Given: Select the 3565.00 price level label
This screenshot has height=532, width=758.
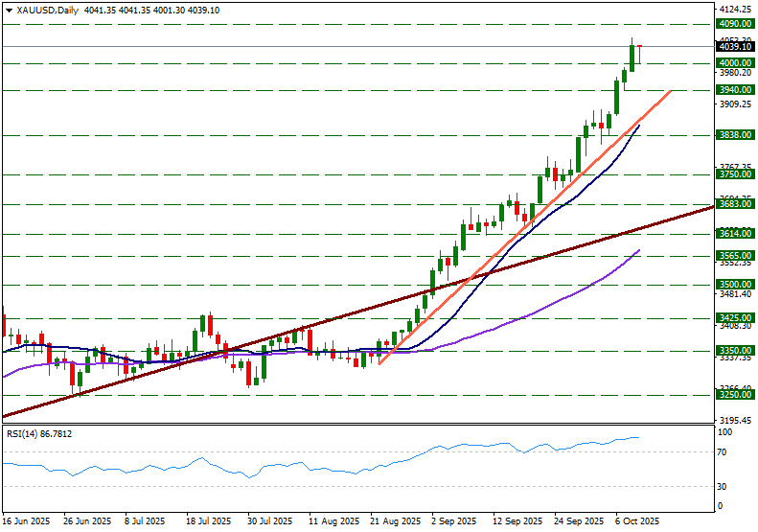Looking at the screenshot, I should [734, 256].
